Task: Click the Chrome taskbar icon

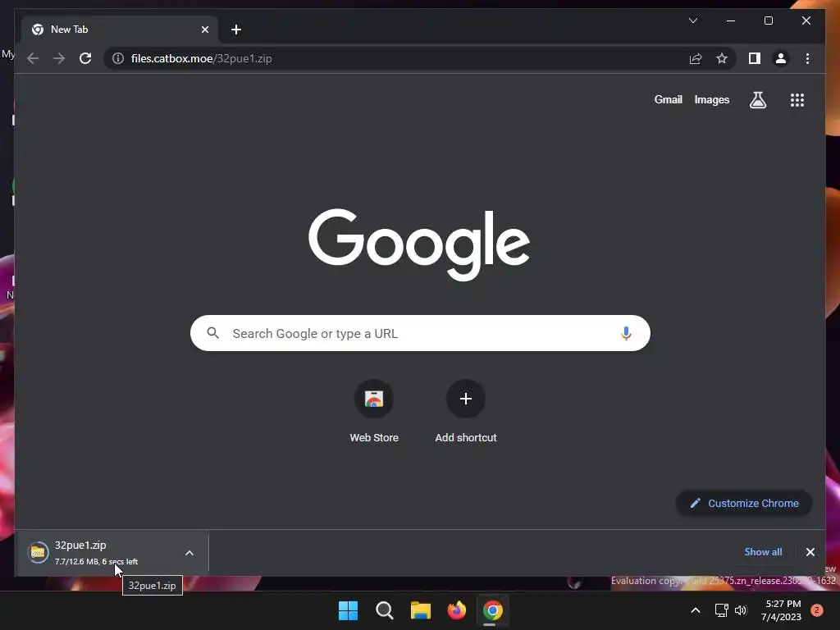Action: coord(492,610)
